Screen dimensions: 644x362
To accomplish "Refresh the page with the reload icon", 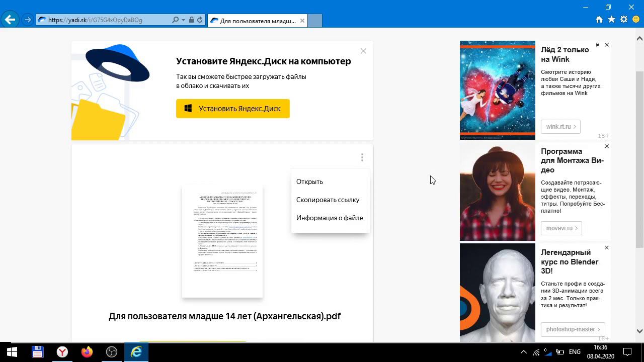I will point(200,20).
